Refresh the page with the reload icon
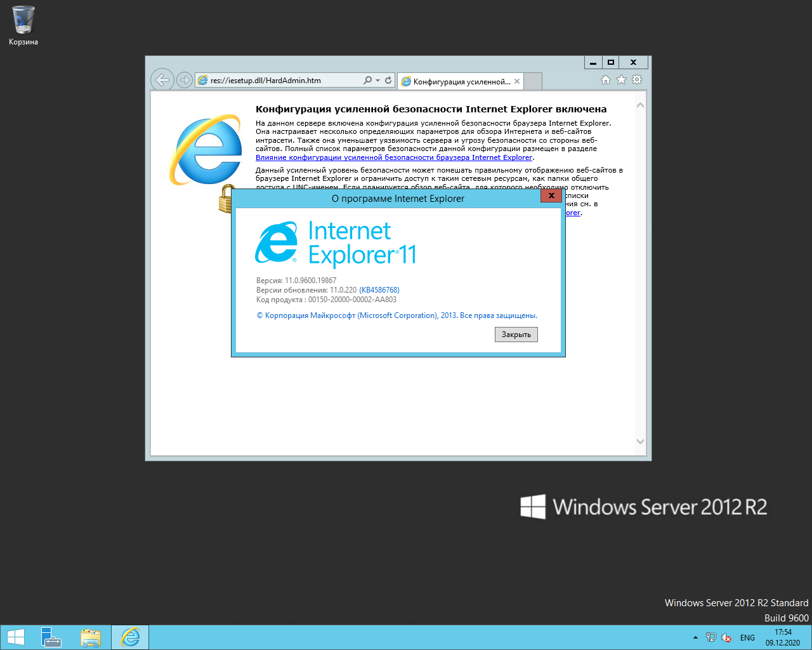 [388, 81]
